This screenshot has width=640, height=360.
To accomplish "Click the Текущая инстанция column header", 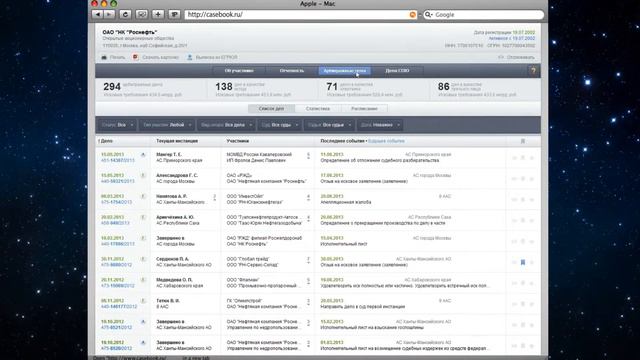I will 177,141.
